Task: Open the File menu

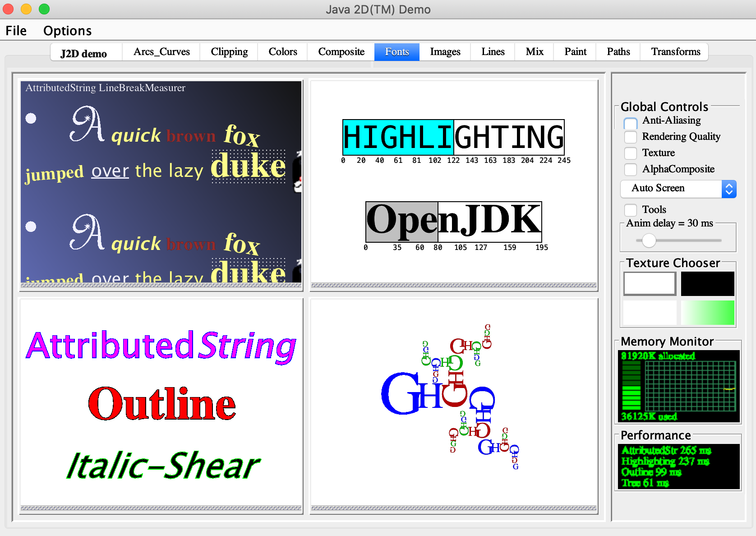Action: 16,31
